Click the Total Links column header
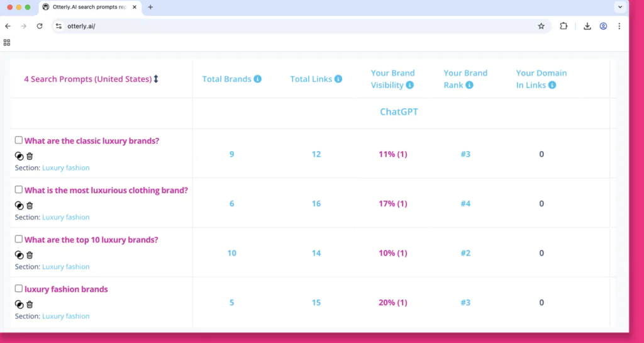This screenshot has height=343, width=644. coord(311,79)
